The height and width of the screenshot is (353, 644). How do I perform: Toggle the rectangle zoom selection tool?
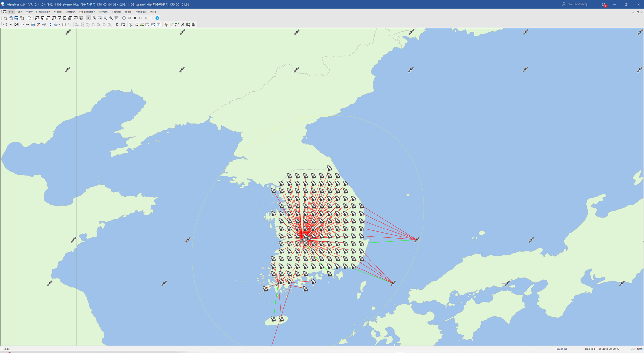click(100, 18)
